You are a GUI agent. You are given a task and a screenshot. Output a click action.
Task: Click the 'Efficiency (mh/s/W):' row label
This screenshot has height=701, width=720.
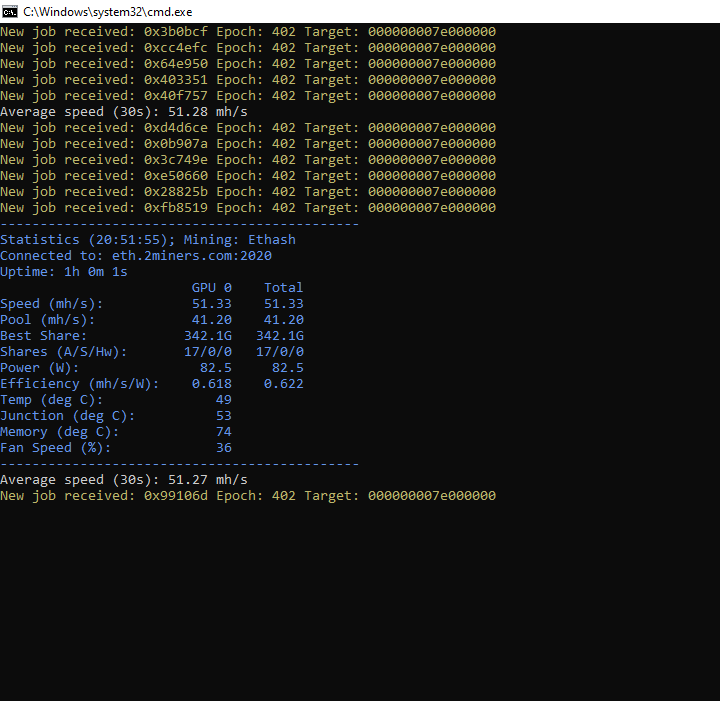tap(80, 384)
